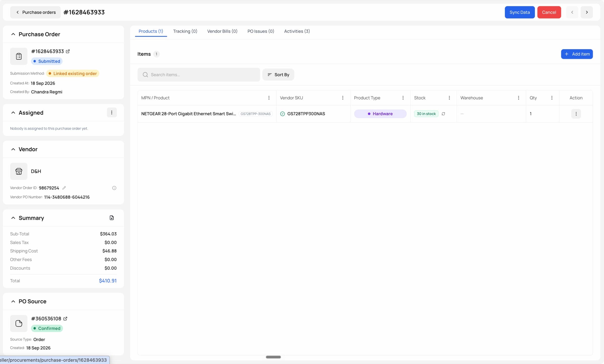Click the Items count badge

click(x=156, y=54)
